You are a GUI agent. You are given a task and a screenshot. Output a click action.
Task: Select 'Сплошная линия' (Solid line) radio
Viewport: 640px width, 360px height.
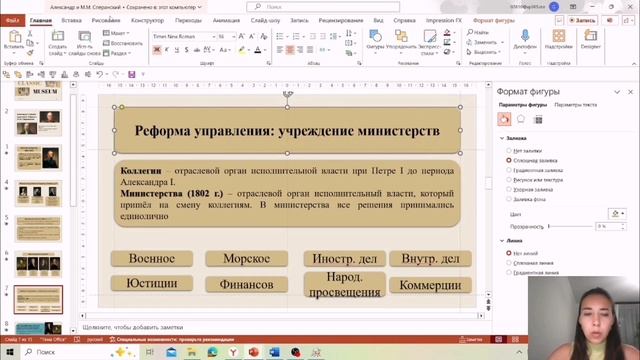[x=509, y=263]
